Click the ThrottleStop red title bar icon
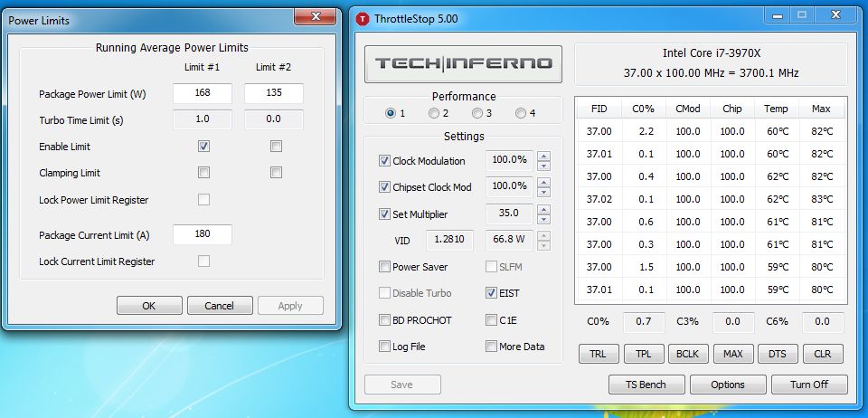 [363, 19]
